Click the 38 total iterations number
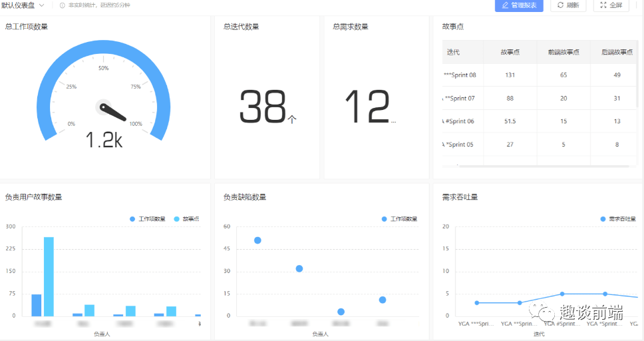The image size is (644, 341). point(263,107)
